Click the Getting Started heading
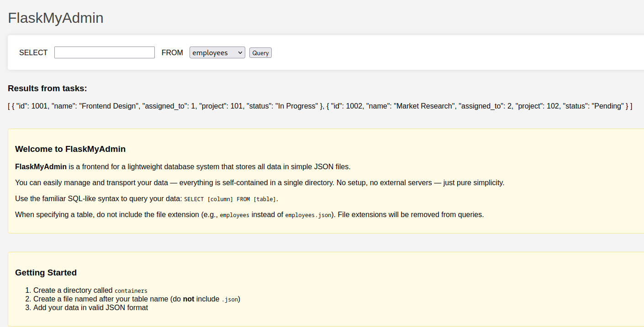Screen dimensions: 644x327 point(46,272)
